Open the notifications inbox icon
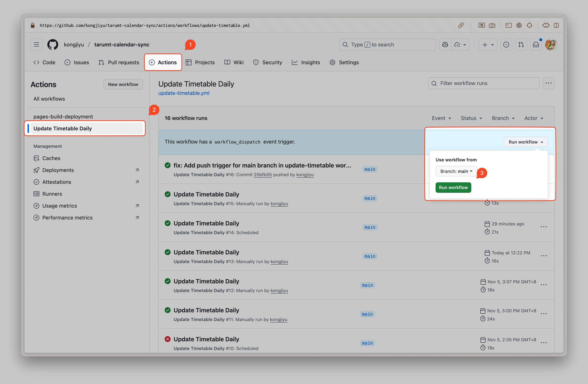 (536, 45)
